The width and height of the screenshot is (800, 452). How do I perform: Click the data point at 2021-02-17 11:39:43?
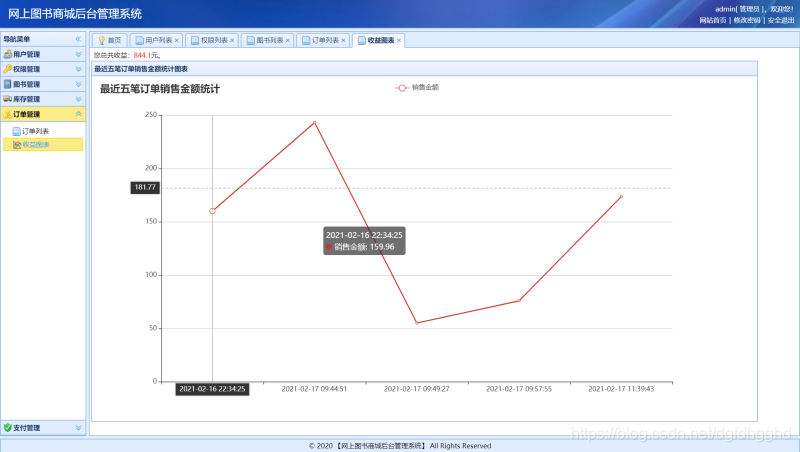(x=621, y=196)
